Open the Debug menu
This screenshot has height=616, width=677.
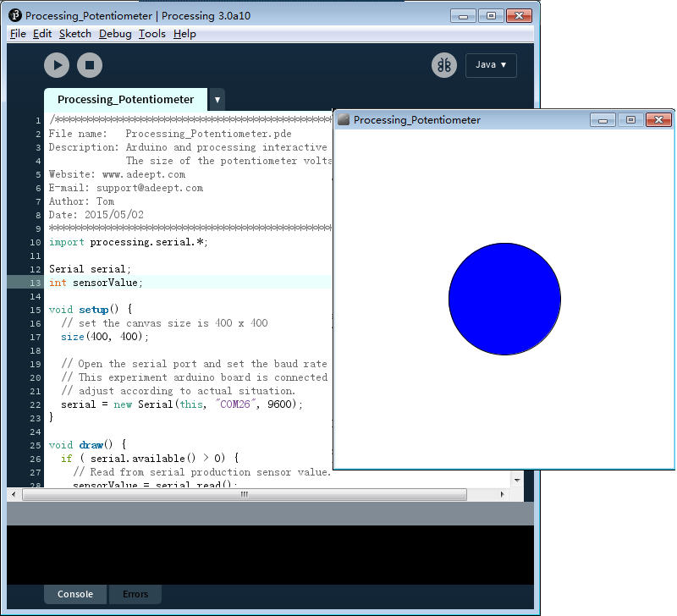[115, 34]
